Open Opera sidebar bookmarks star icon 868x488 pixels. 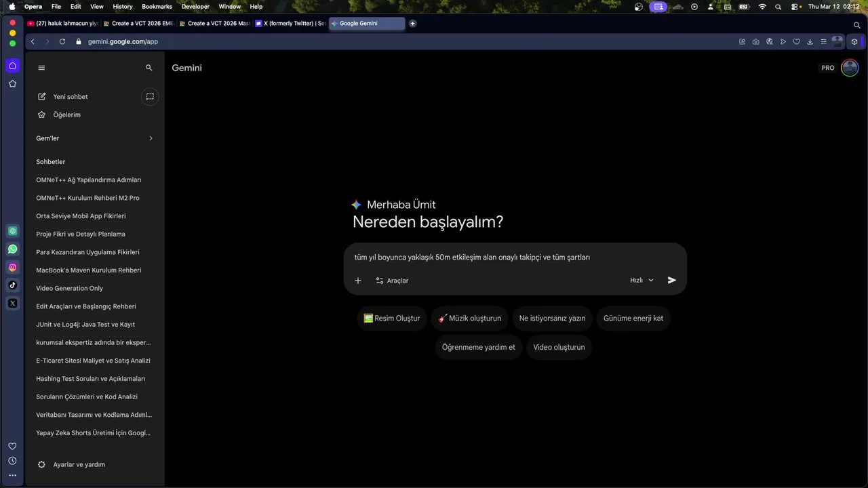(12, 83)
